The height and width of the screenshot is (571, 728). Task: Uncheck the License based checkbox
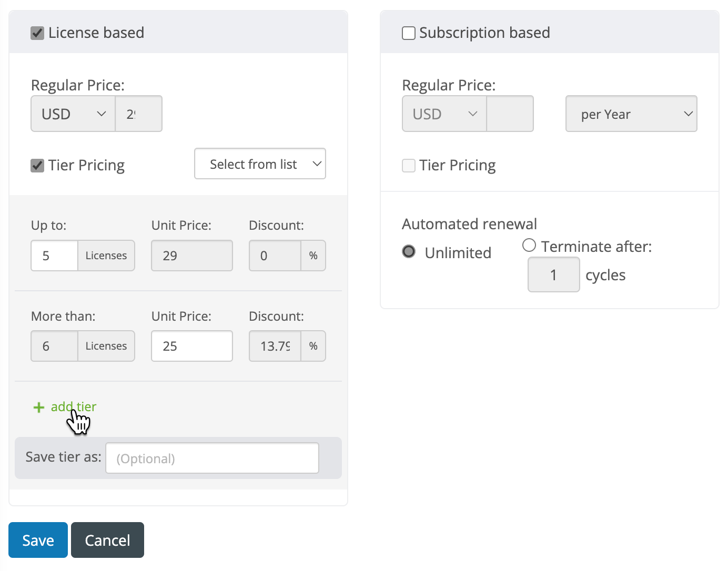(x=37, y=33)
